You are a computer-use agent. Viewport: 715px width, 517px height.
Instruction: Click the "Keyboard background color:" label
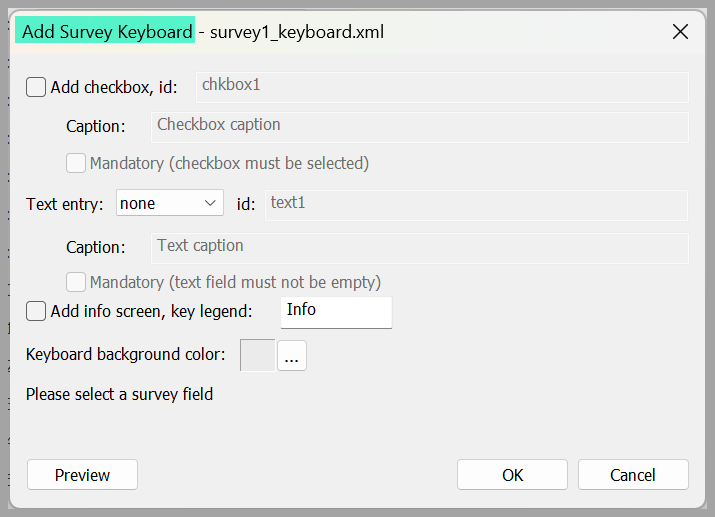pos(125,354)
